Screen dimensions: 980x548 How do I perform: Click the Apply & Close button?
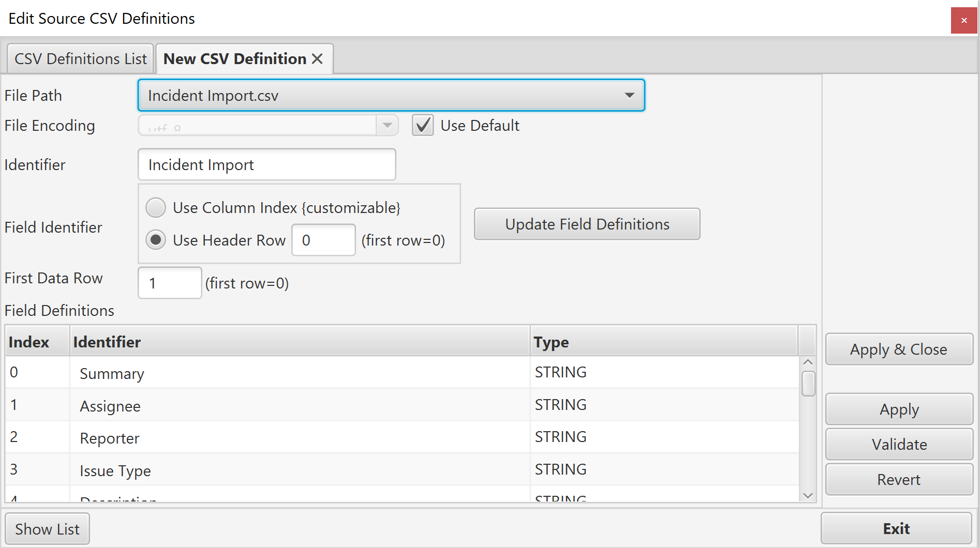(898, 349)
